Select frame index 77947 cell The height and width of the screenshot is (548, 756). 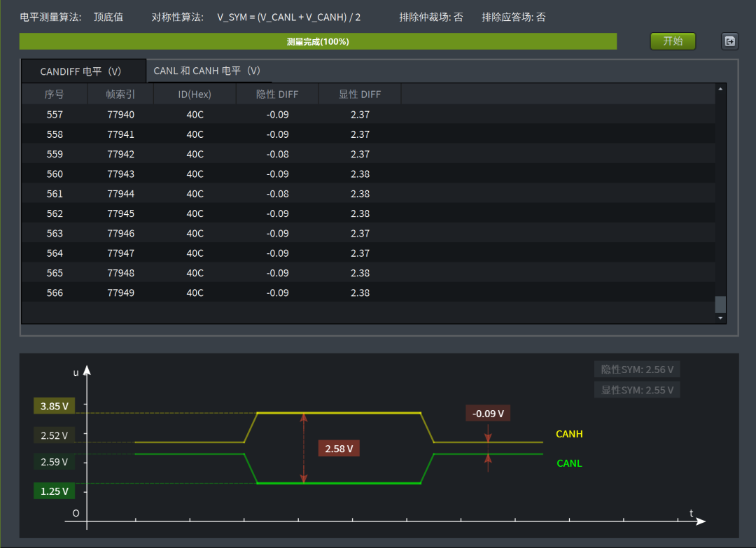(120, 253)
